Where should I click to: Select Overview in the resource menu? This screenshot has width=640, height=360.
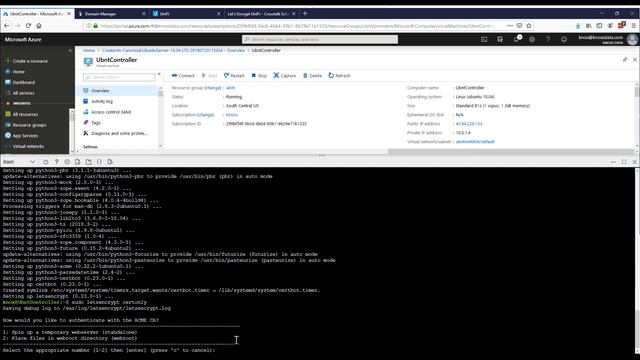pos(117,91)
